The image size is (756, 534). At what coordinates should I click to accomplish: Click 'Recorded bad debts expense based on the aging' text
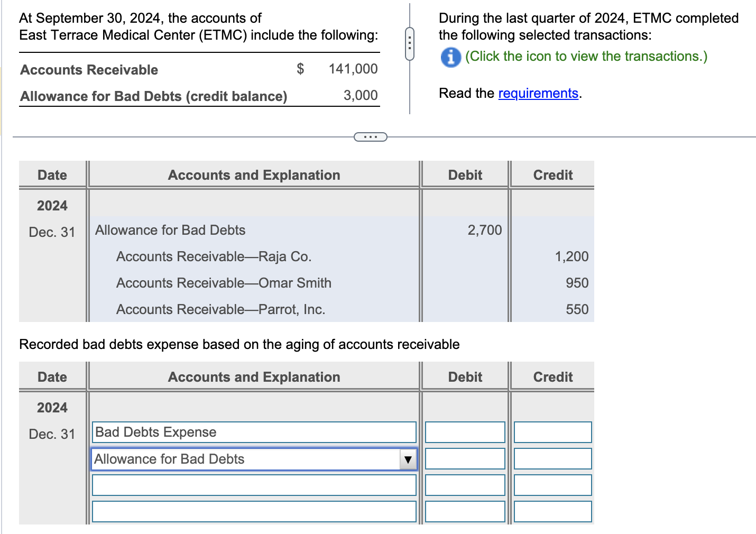(x=239, y=344)
